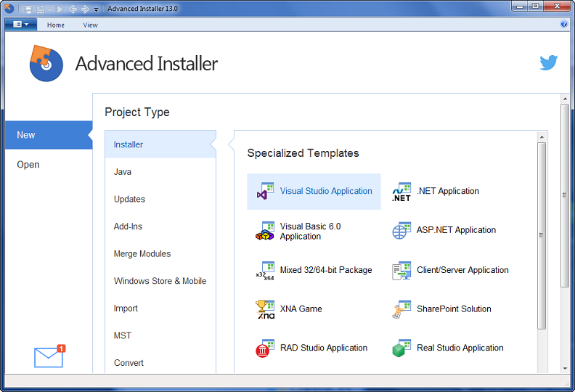The width and height of the screenshot is (575, 392).
Task: Switch to the View ribbon tab
Action: tap(90, 25)
